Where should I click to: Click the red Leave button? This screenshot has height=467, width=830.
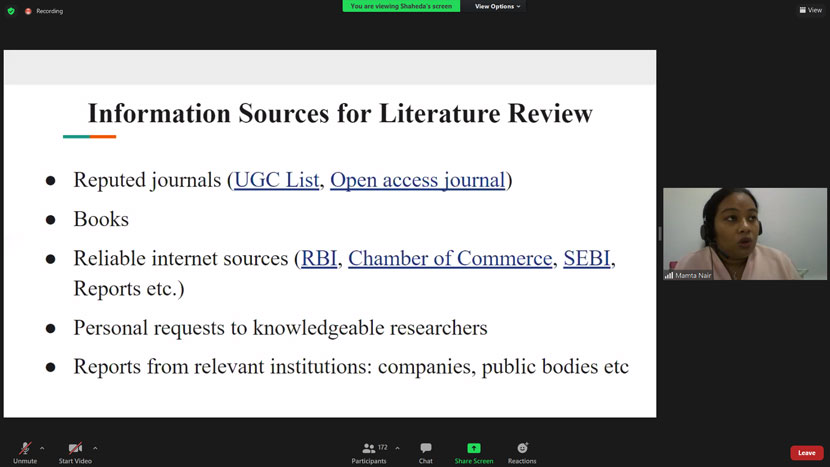(806, 453)
